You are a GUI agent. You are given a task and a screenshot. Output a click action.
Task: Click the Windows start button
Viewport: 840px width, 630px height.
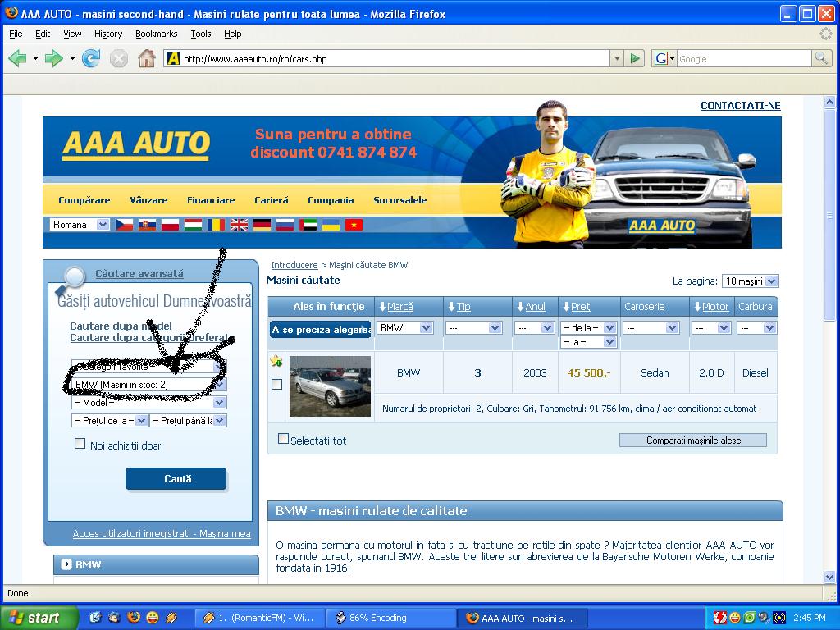[x=39, y=618]
